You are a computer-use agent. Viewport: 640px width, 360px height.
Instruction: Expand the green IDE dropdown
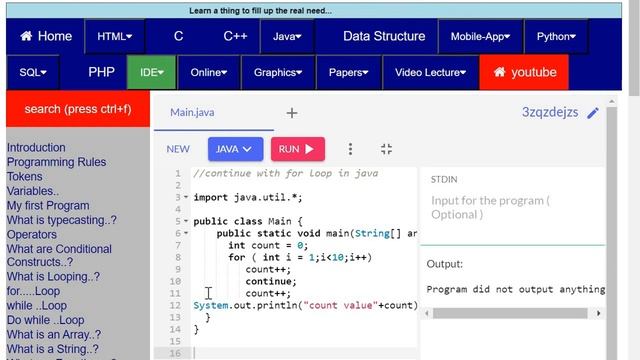point(151,72)
